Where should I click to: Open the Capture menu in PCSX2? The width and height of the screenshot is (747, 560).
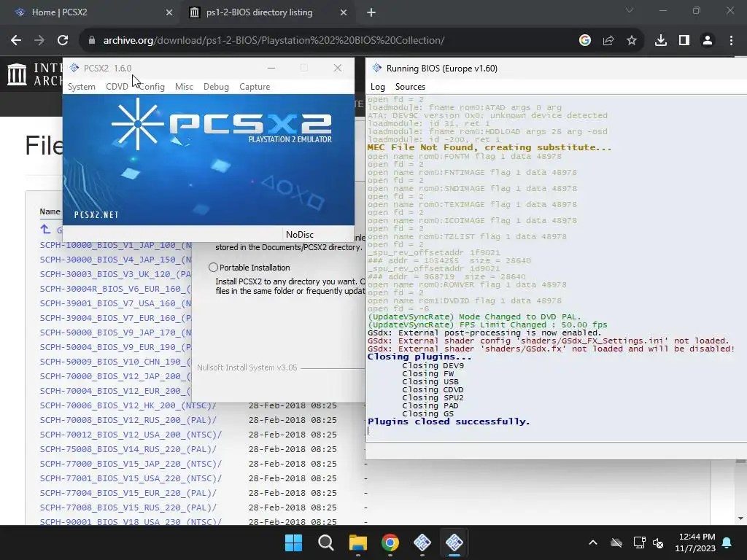pos(255,87)
